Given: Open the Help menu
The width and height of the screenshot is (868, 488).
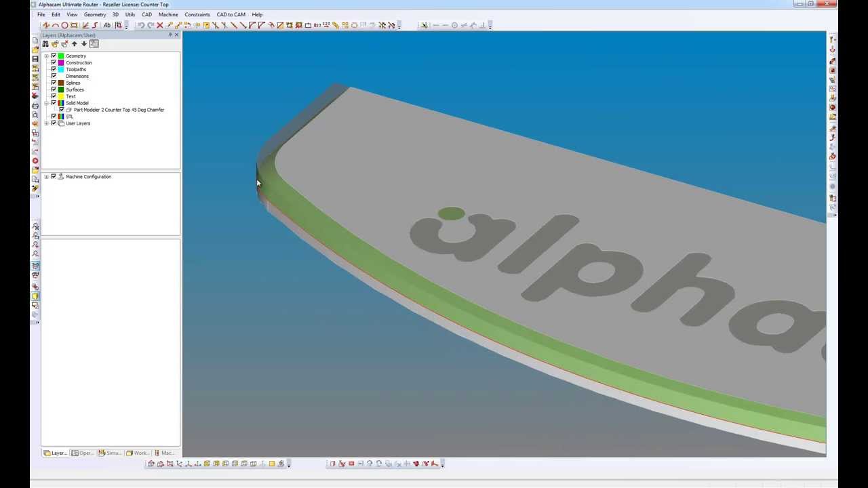Looking at the screenshot, I should click(x=257, y=14).
